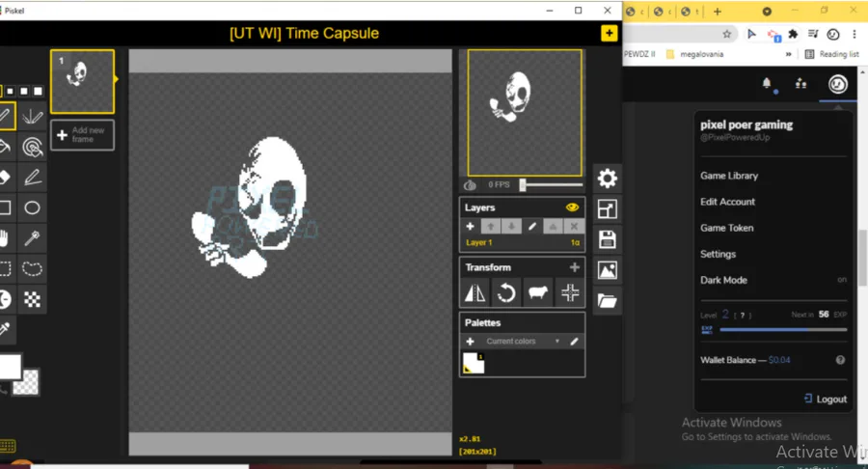Open Game Token menu item
868x469 pixels.
pyautogui.click(x=727, y=228)
